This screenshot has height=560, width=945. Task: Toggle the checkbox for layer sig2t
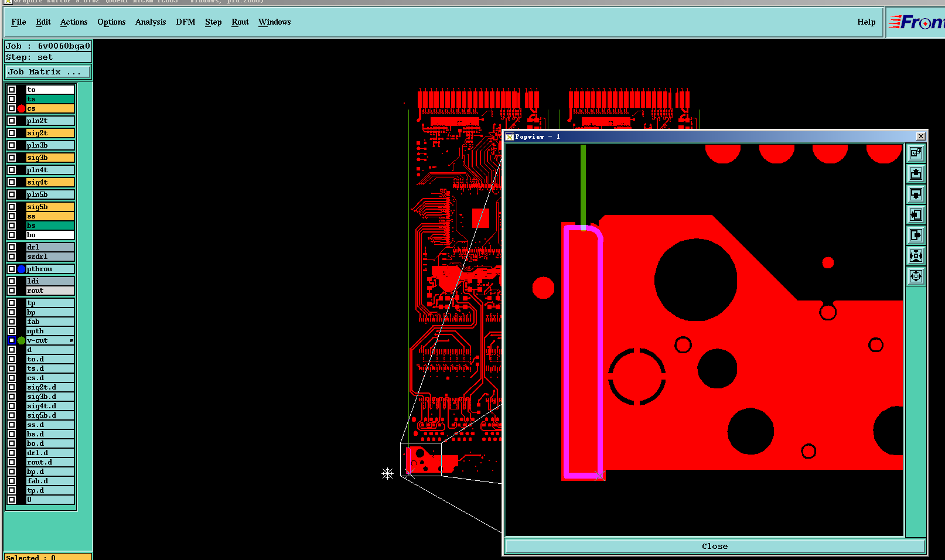[12, 133]
